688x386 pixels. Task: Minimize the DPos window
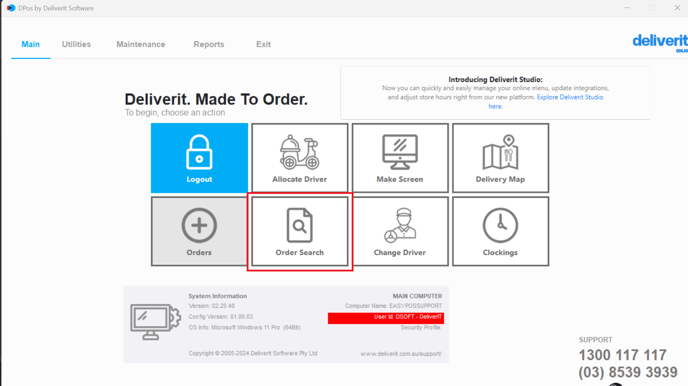(x=627, y=8)
